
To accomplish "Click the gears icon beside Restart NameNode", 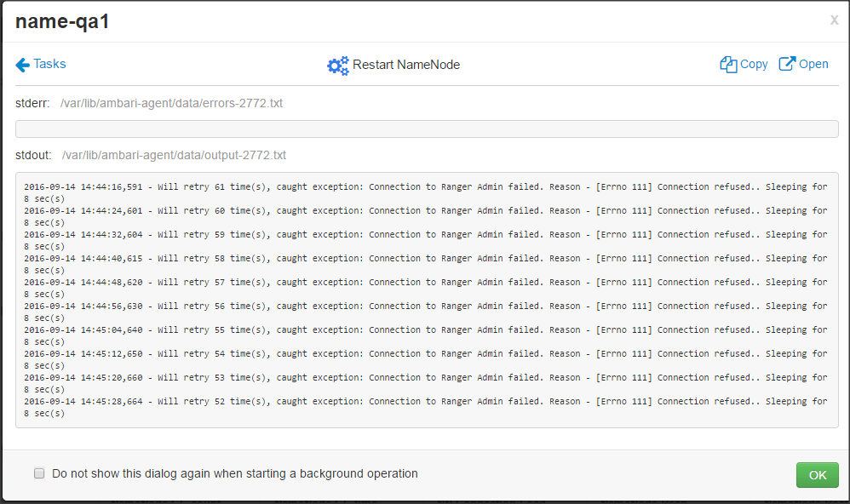I will point(338,66).
